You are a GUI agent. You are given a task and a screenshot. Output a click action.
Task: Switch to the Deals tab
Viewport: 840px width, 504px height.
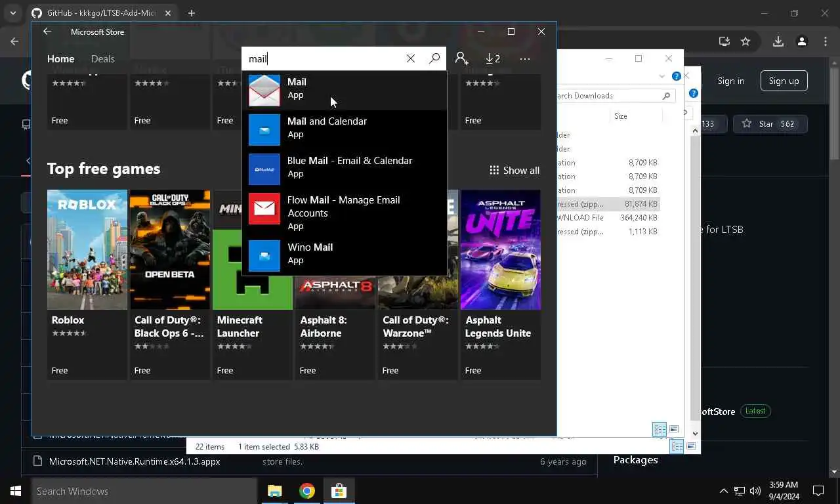102,58
